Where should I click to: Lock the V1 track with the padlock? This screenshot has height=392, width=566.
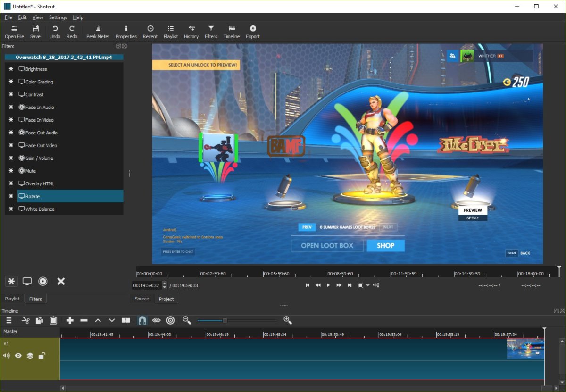pyautogui.click(x=42, y=356)
